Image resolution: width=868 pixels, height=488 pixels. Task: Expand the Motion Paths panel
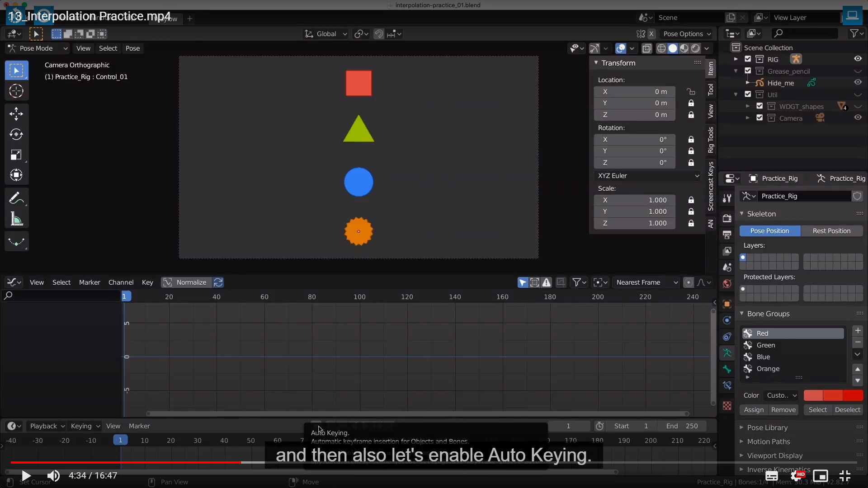pyautogui.click(x=768, y=441)
